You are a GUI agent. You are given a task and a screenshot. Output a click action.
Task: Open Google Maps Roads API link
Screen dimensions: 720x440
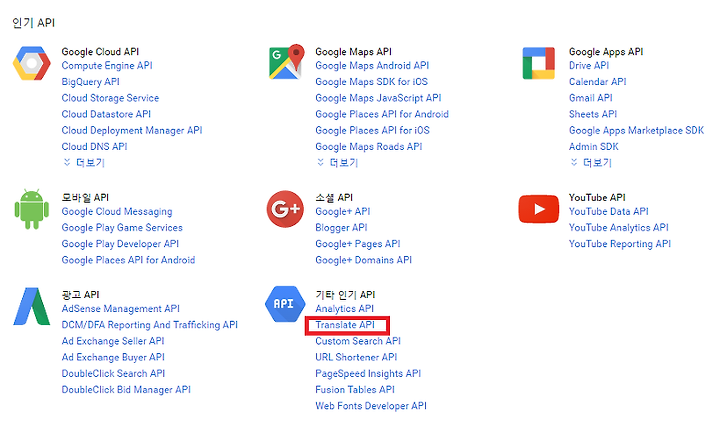pyautogui.click(x=369, y=147)
